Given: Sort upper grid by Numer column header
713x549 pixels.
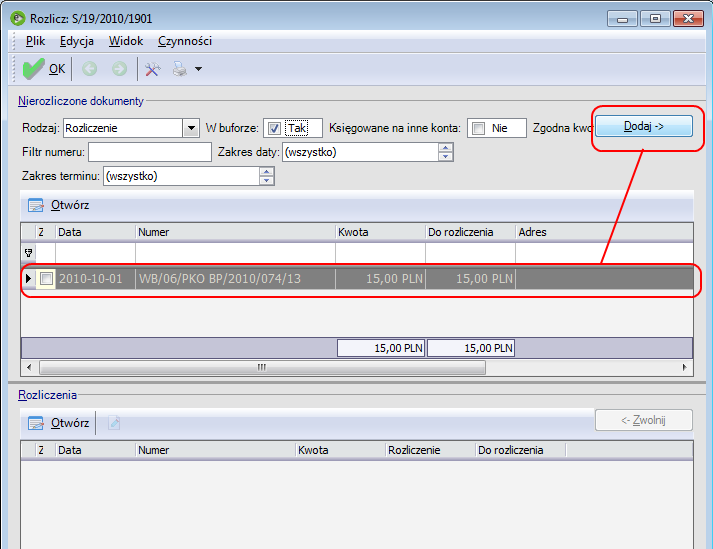Looking at the screenshot, I should (x=235, y=232).
